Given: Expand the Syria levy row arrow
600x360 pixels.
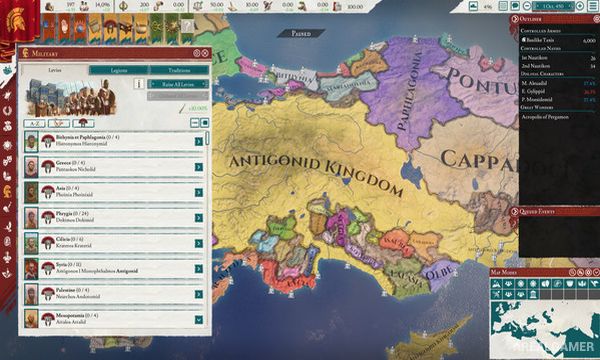Looking at the screenshot, I should (199, 269).
